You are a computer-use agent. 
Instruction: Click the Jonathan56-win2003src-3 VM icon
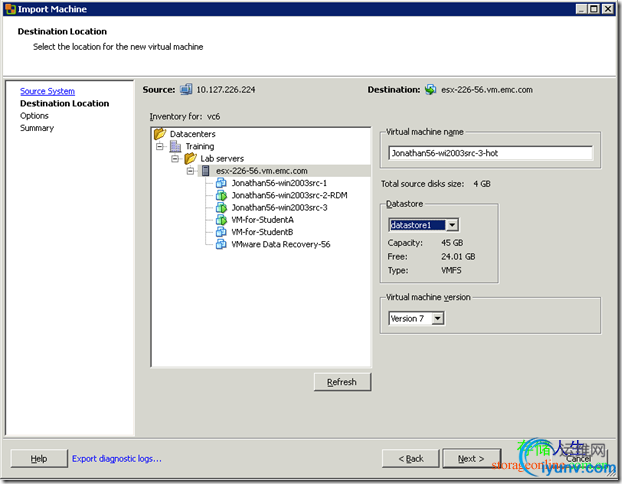click(x=221, y=207)
